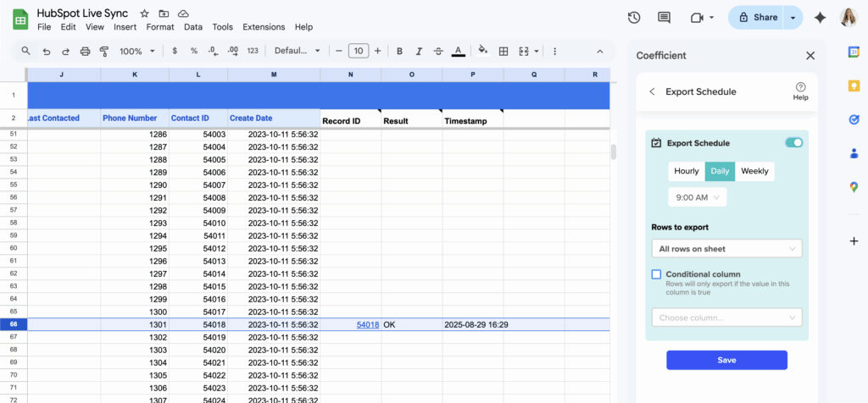Select the Daily schedule option
The image size is (868, 403).
(x=720, y=171)
